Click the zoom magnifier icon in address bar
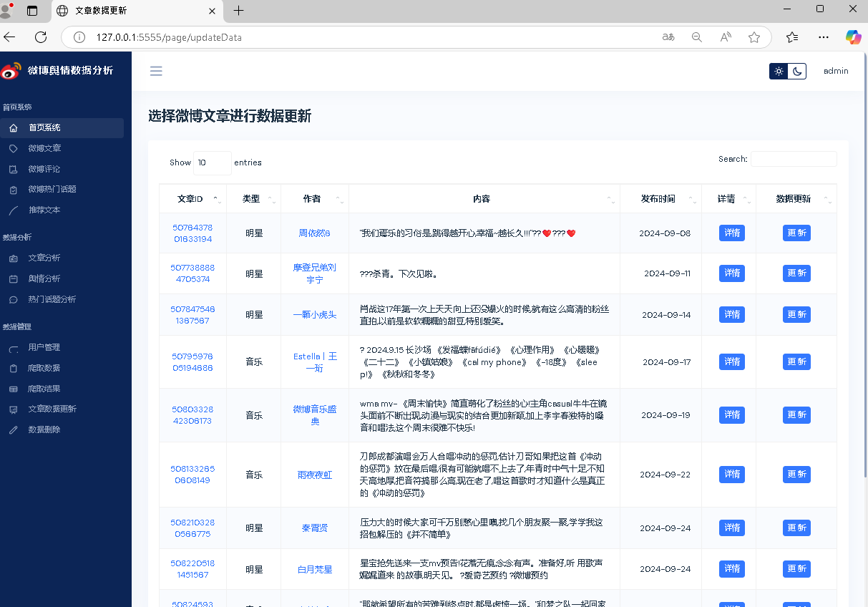 point(696,37)
